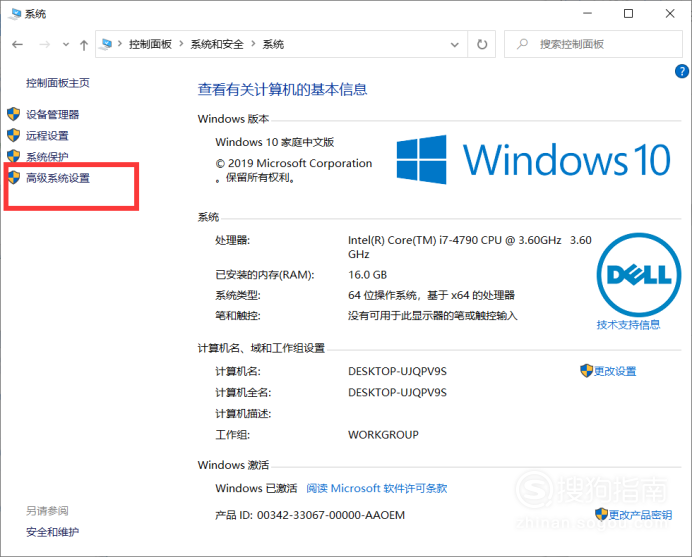The image size is (692, 557).
Task: Open 安全和维护 link
Action: pyautogui.click(x=53, y=532)
